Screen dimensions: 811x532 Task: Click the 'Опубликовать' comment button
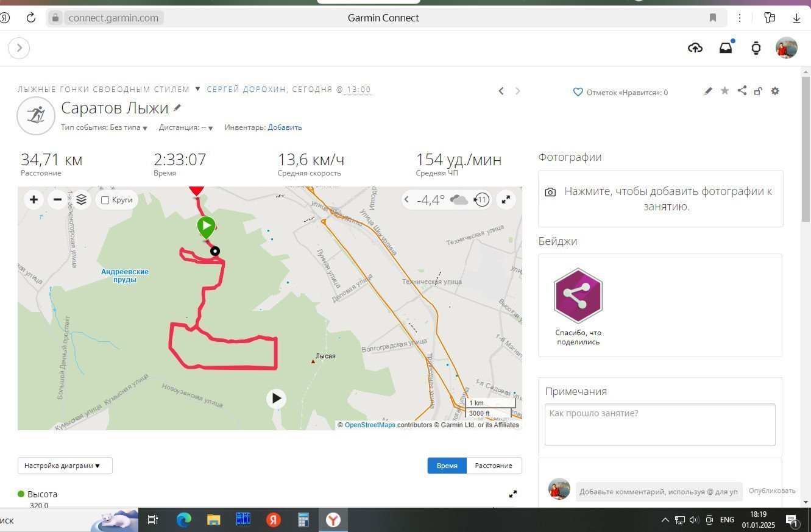[772, 491]
